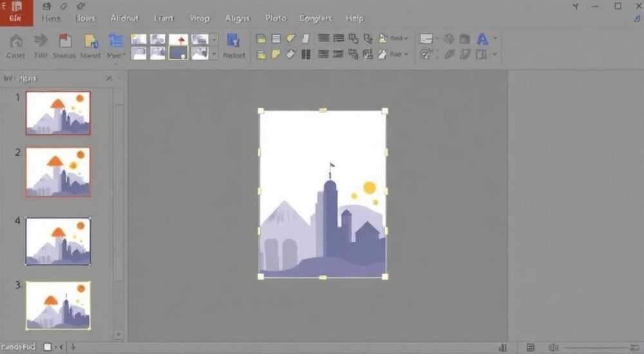Open the bottom-right ribbon dropdown arrow

pos(495,54)
